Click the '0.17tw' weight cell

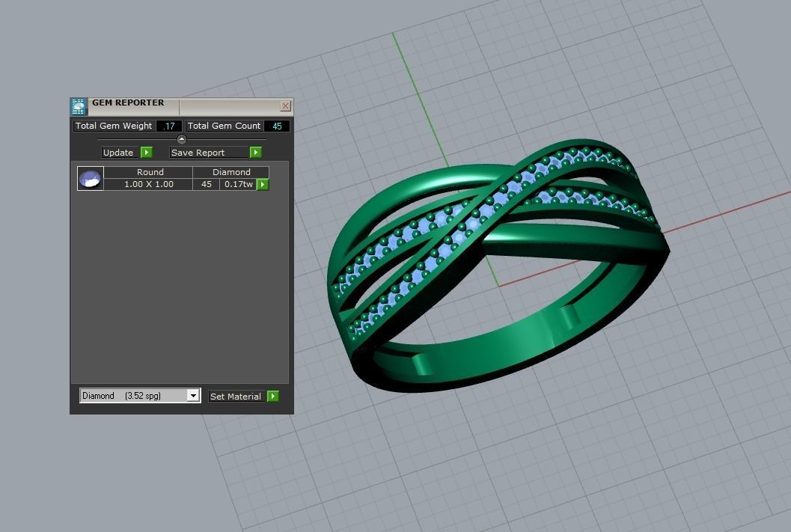coord(238,184)
